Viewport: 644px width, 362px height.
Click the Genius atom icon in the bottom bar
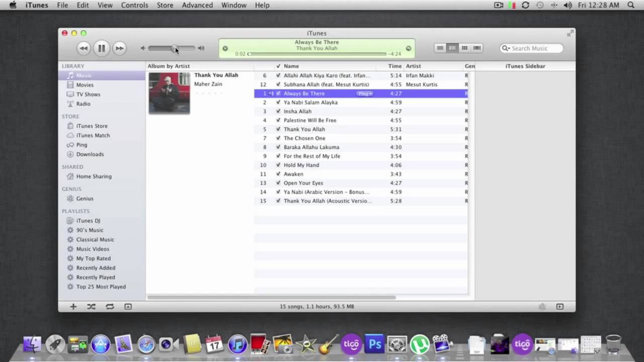coord(542,306)
